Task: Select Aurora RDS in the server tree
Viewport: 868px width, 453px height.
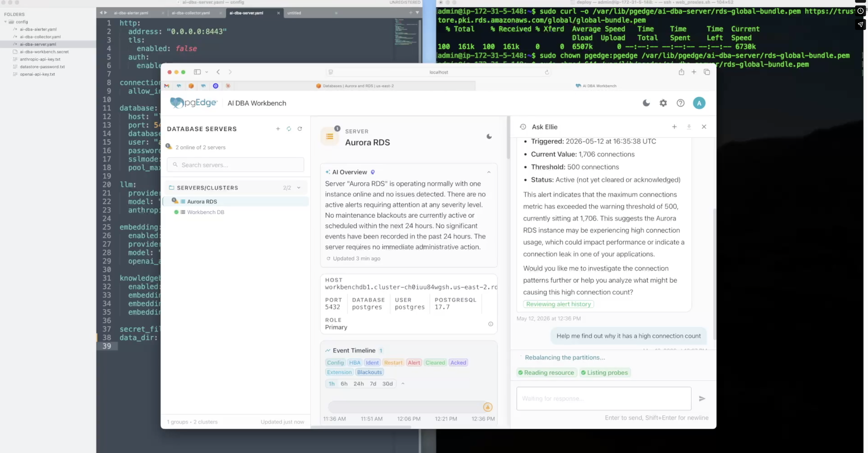Action: pyautogui.click(x=202, y=202)
